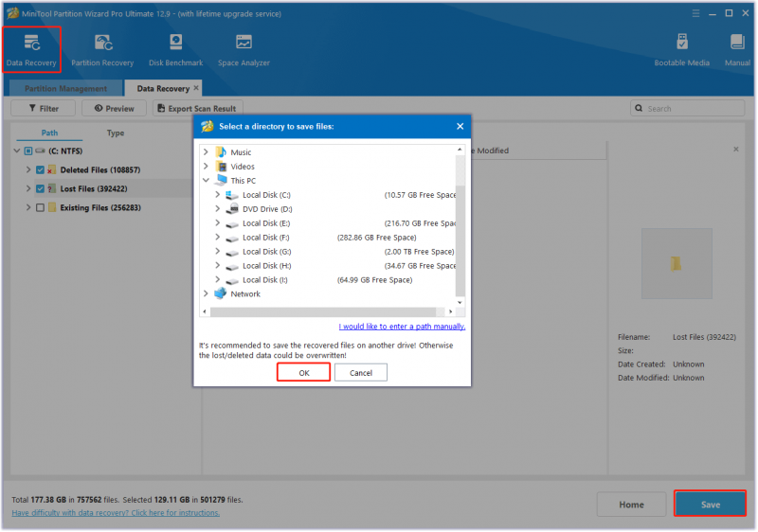The height and width of the screenshot is (532, 758).
Task: Switch to the Path view tab
Action: point(49,133)
